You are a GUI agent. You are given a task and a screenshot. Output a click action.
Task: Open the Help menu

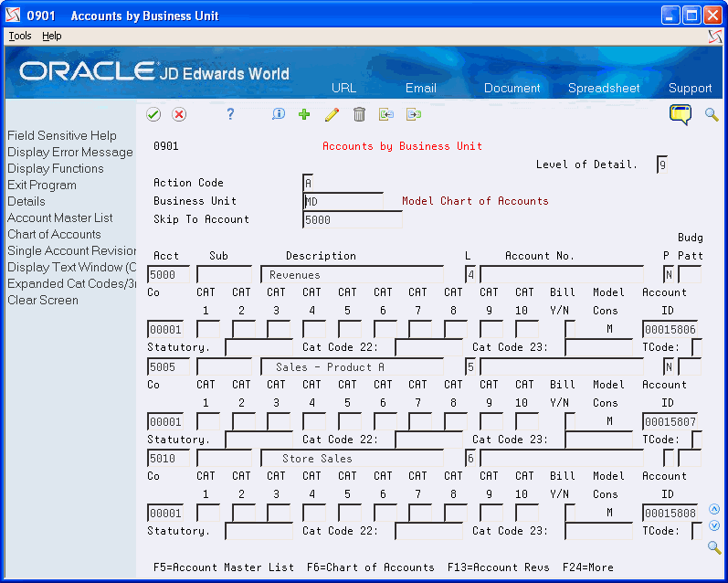51,36
